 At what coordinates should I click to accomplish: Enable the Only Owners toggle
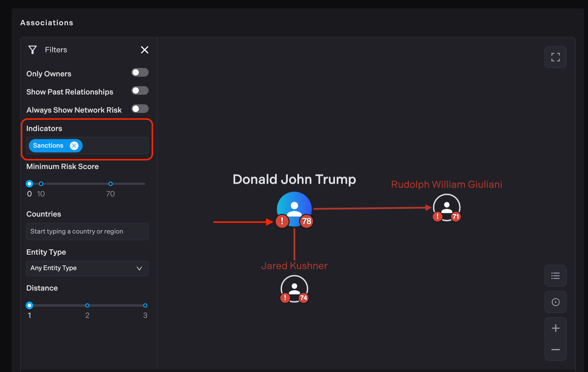coord(140,72)
